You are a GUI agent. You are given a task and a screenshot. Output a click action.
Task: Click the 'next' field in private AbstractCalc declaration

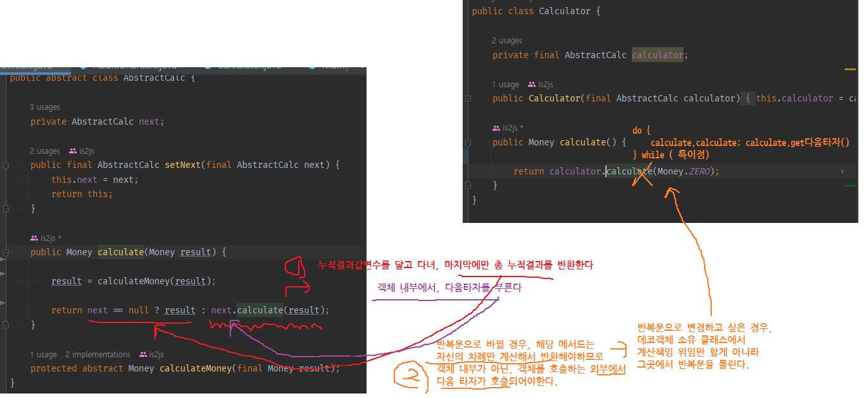click(149, 121)
